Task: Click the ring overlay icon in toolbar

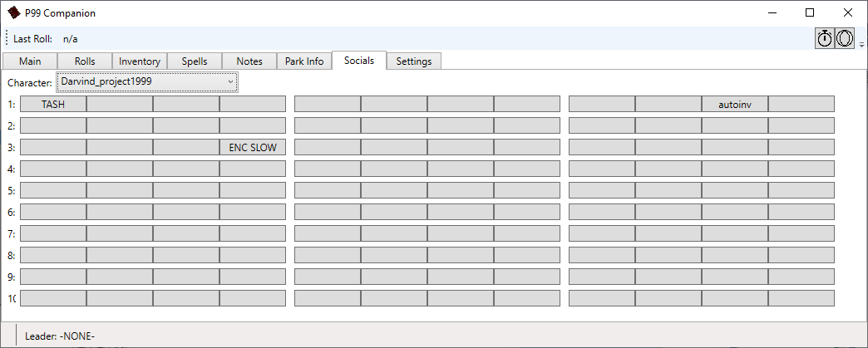Action: coord(845,39)
